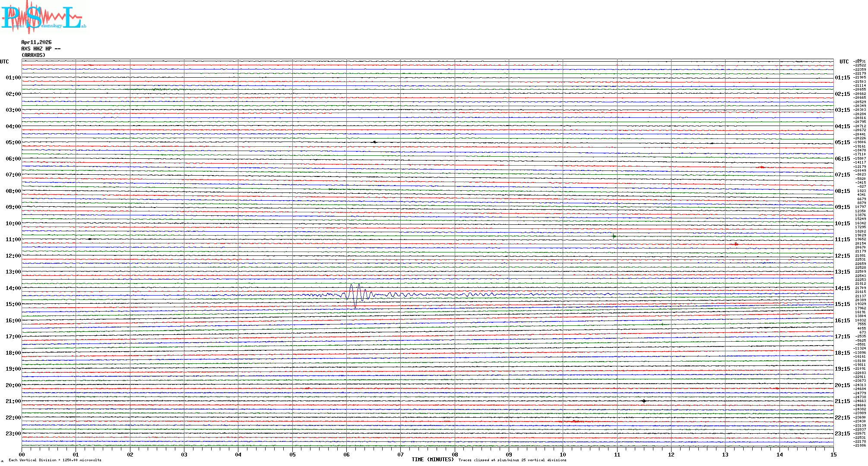The image size is (868, 466).
Task: Select the 21:15 label on right axis
Action: click(x=842, y=401)
